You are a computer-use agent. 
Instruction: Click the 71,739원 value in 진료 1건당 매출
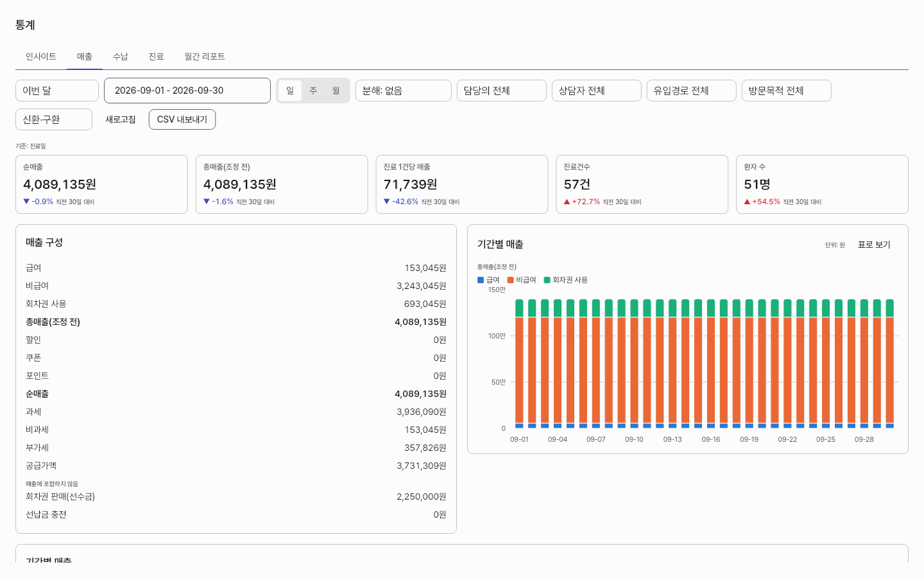point(410,184)
